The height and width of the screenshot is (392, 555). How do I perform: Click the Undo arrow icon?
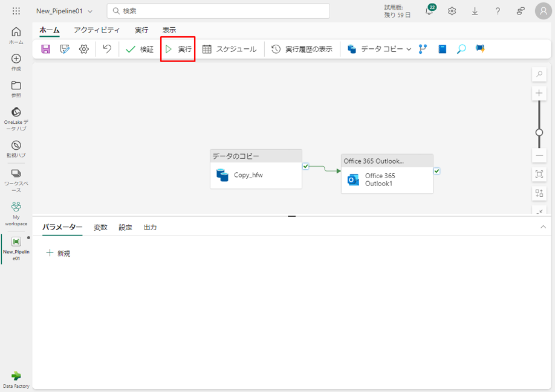coord(107,49)
